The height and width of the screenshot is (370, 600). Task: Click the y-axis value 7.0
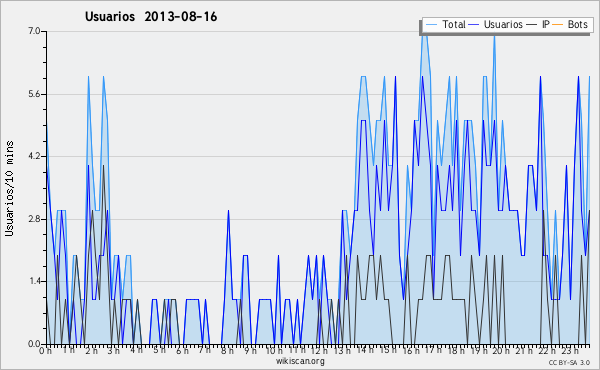(x=34, y=31)
